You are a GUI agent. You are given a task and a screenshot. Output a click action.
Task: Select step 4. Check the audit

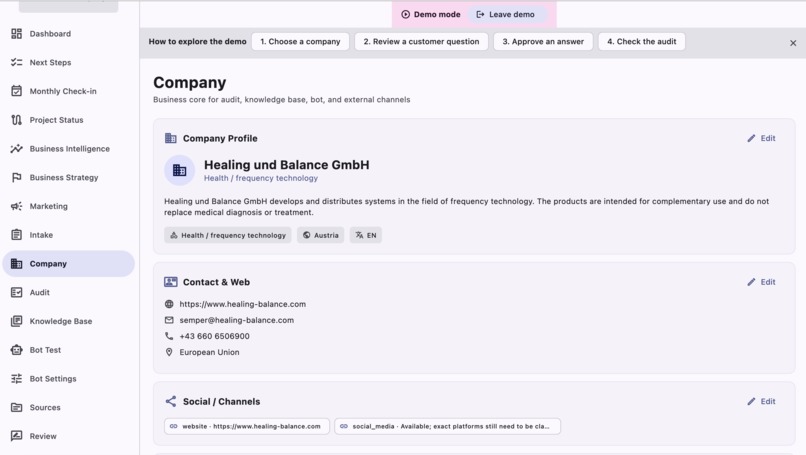point(642,42)
